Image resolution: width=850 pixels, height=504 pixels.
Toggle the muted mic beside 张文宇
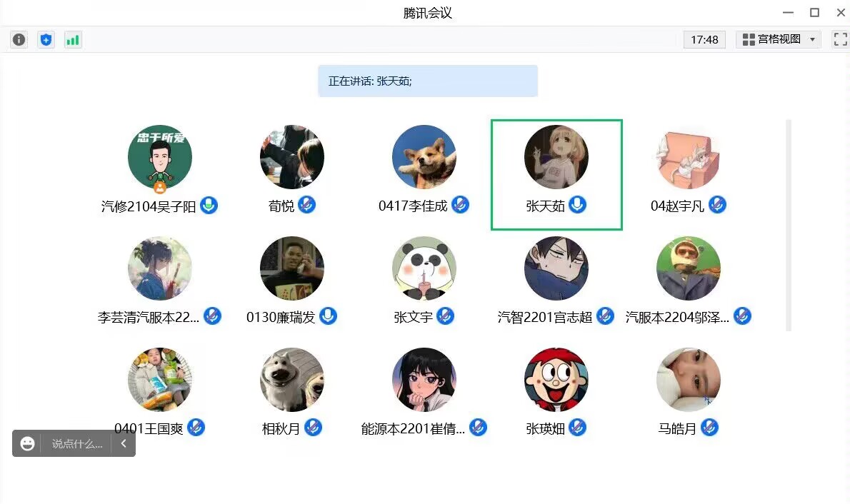click(445, 316)
